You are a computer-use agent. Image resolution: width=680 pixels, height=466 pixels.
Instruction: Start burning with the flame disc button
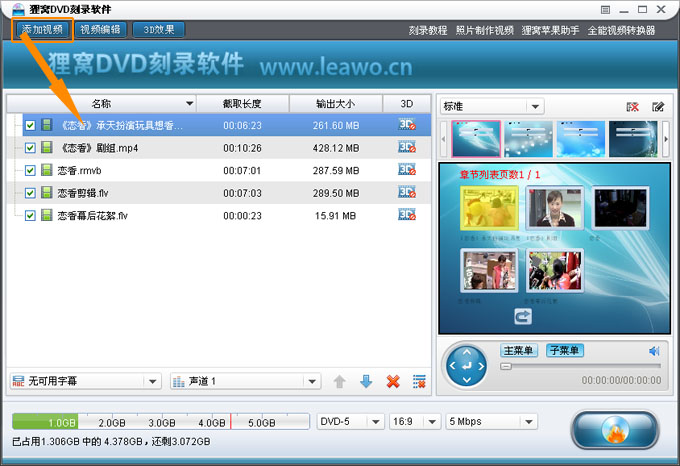615,430
